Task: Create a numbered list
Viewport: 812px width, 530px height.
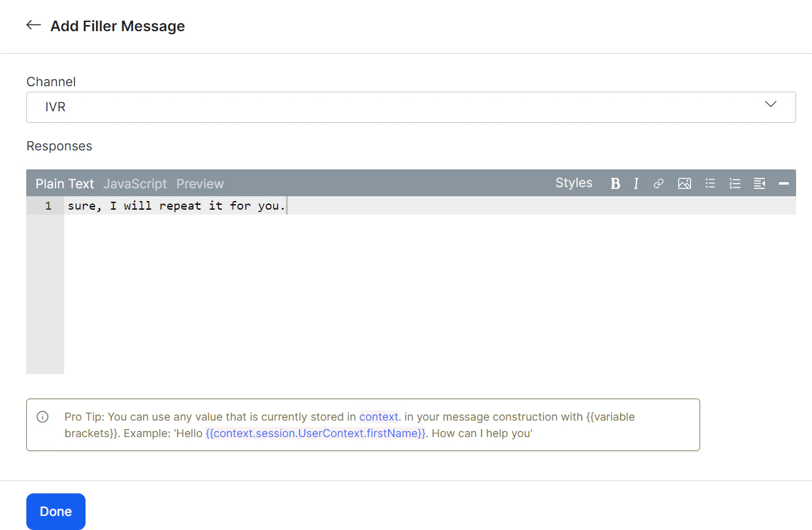Action: tap(734, 183)
